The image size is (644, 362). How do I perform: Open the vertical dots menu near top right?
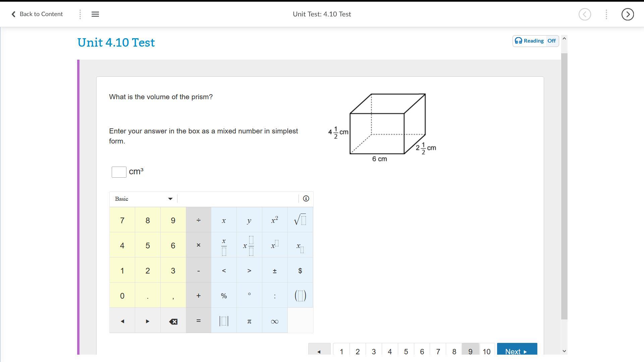tap(606, 14)
